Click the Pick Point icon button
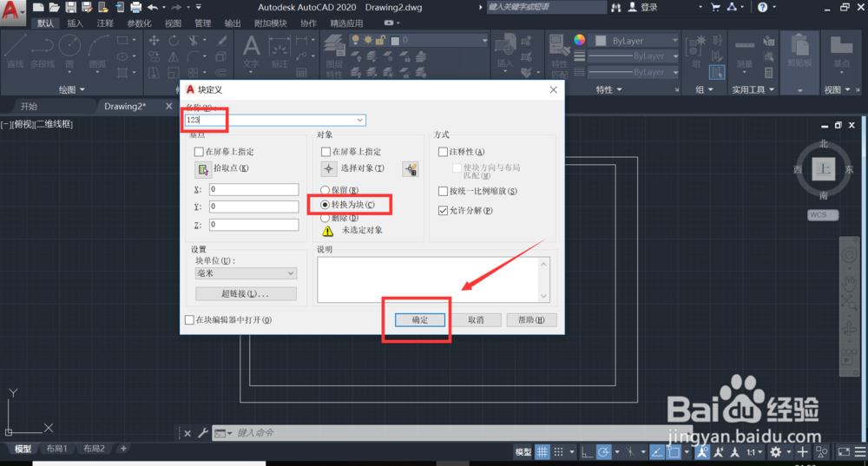Viewport: 868px width, 466px height. (x=203, y=169)
